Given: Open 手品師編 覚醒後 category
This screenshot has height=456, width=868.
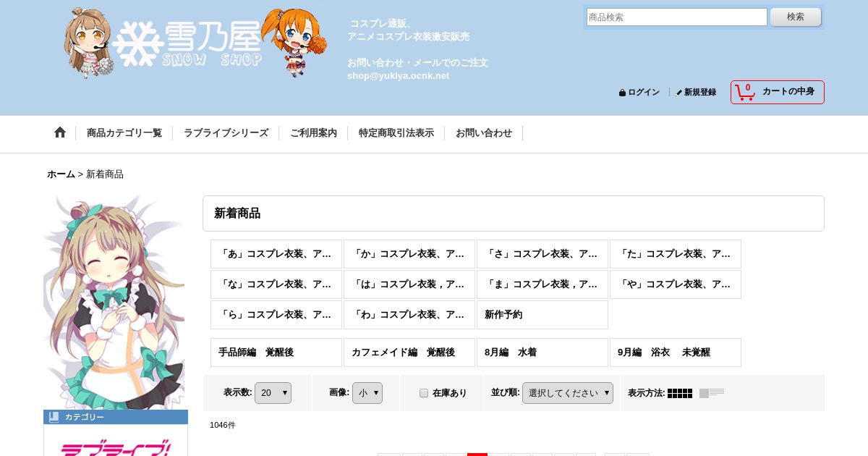Looking at the screenshot, I should tap(276, 352).
